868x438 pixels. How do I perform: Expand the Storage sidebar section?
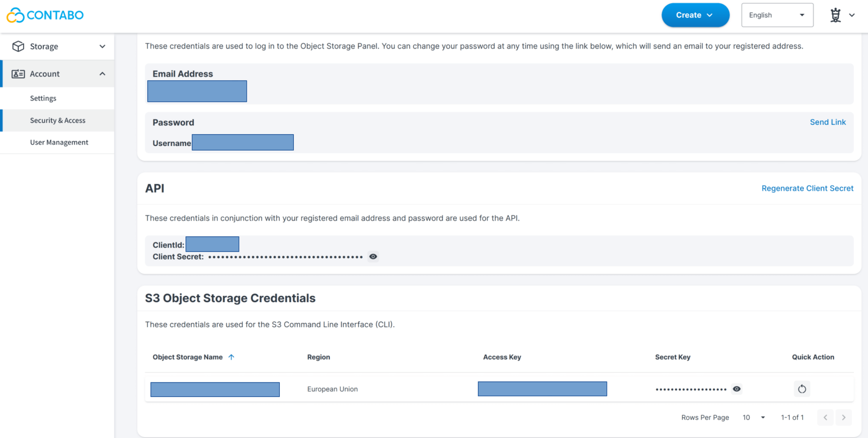pyautogui.click(x=102, y=46)
